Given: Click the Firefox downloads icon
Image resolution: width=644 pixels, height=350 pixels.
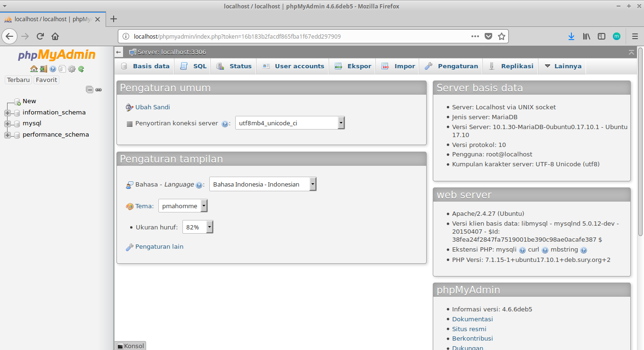Looking at the screenshot, I should tap(571, 36).
